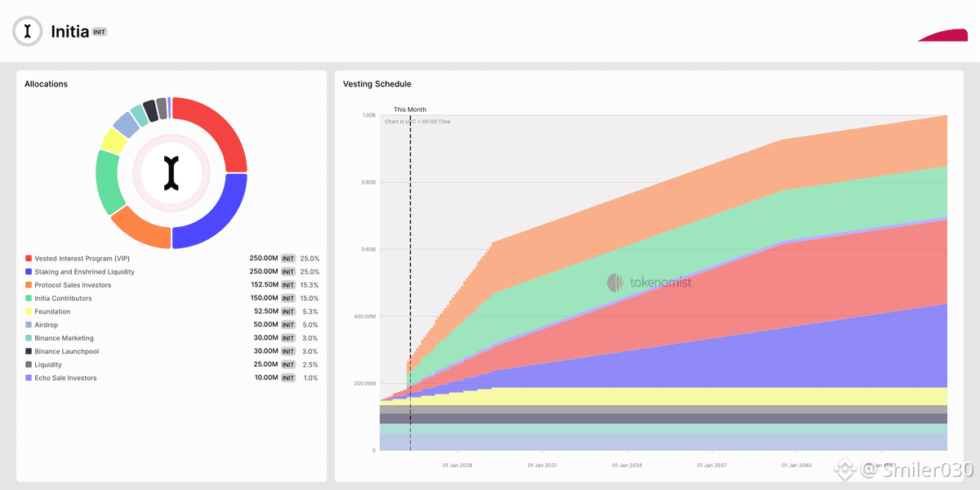Click the 01 Jan 2034 axis label
The width and height of the screenshot is (980, 490).
point(626,465)
